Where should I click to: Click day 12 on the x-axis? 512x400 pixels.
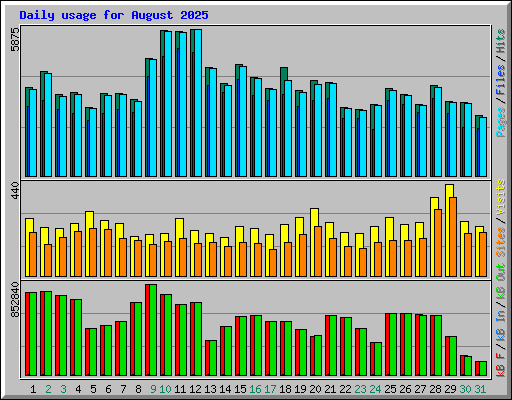click(x=195, y=389)
